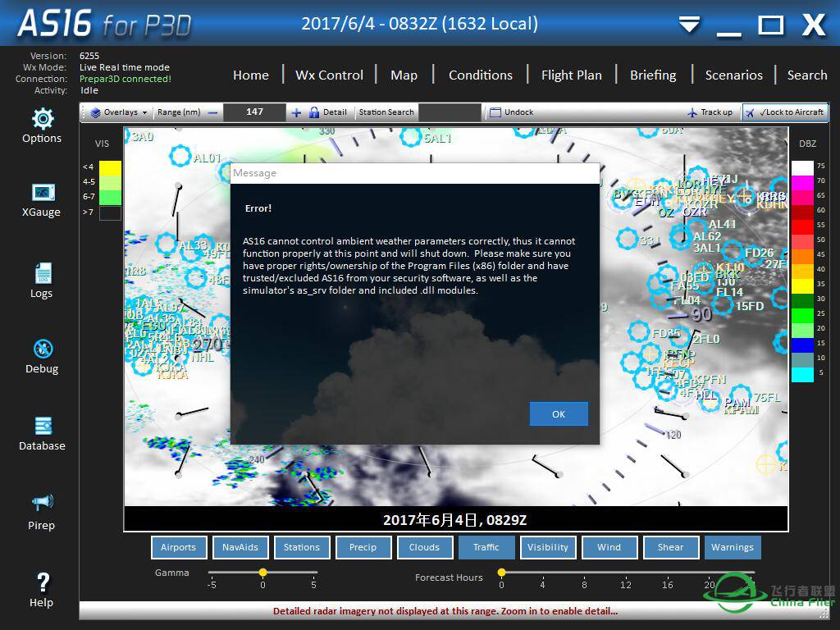Click the map timestamp 0829Z bar
This screenshot has height=630, width=840.
455,519
